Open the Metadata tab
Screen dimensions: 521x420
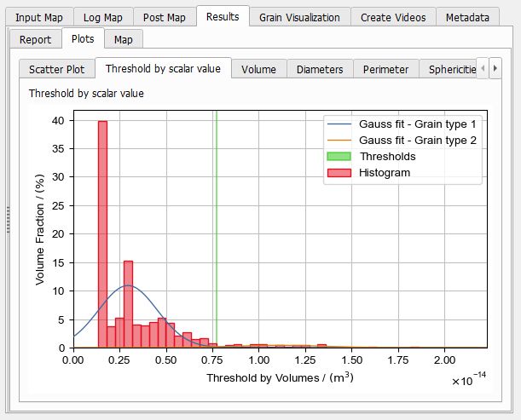467,17
